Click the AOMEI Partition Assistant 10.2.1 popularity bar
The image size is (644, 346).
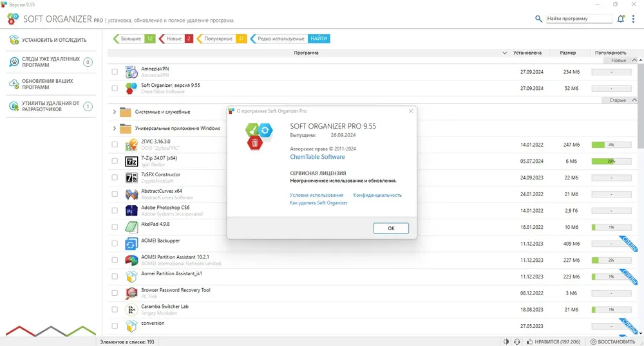611,260
